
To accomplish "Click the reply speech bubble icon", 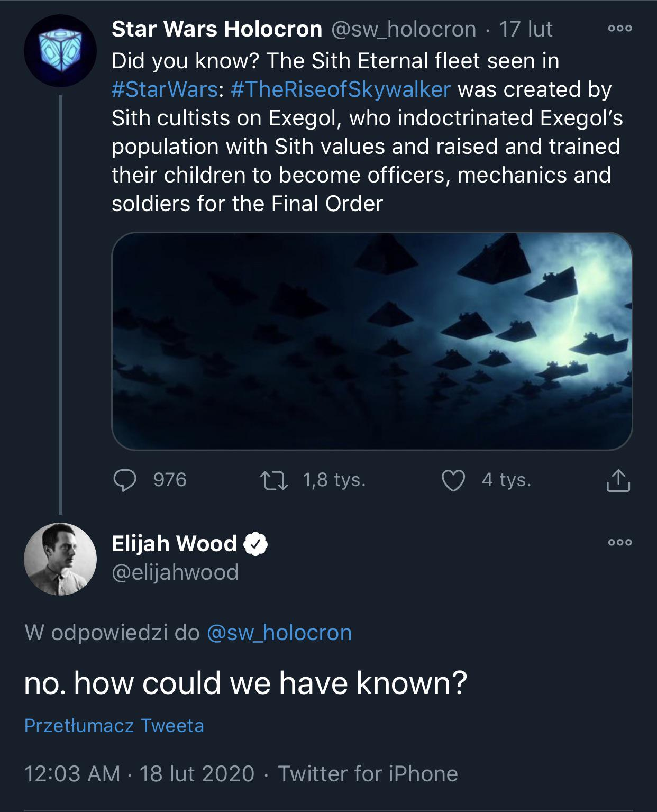I will click(x=125, y=480).
